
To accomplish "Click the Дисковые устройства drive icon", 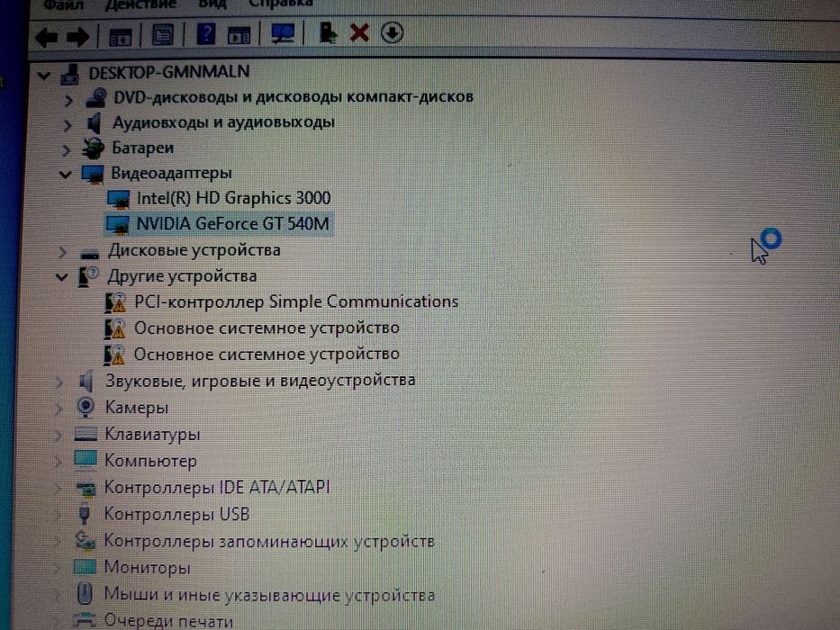I will (x=89, y=252).
